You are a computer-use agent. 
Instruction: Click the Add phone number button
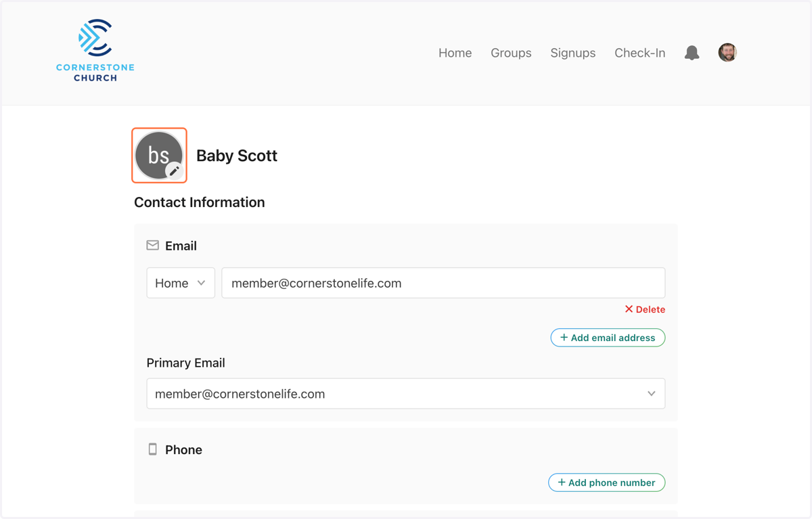[x=607, y=482]
